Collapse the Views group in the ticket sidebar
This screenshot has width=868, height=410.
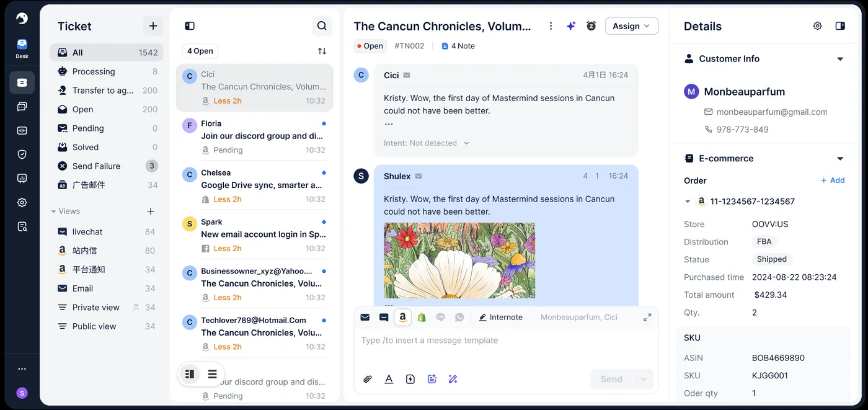(x=54, y=212)
